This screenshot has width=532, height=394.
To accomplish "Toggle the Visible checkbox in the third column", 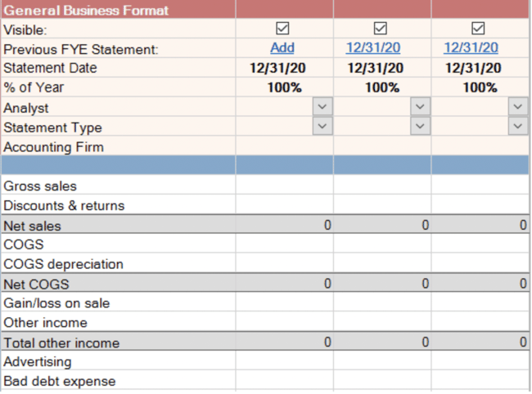I will point(478,29).
